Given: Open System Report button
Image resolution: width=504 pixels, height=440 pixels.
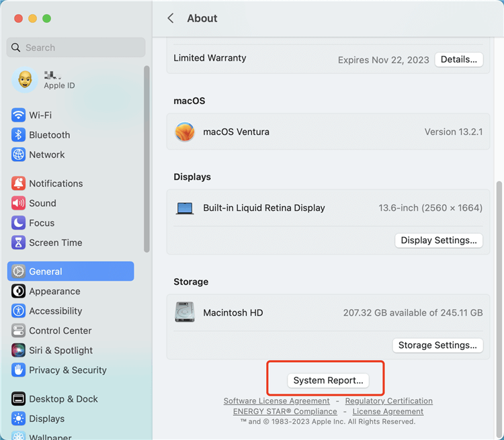Looking at the screenshot, I should pos(328,380).
